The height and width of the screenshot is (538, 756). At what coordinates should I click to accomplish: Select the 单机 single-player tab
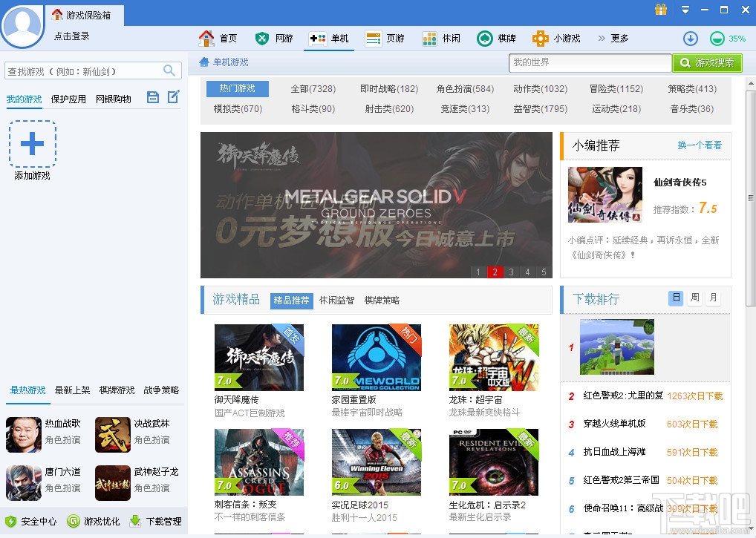coord(329,38)
